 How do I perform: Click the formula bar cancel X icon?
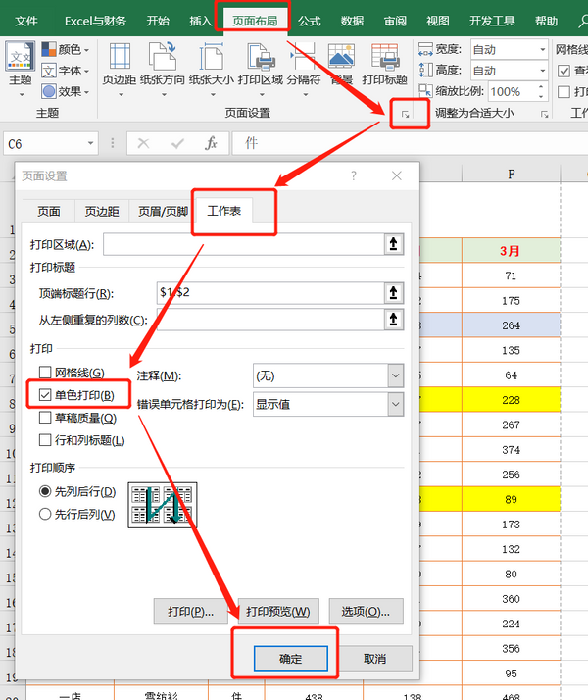pyautogui.click(x=143, y=143)
